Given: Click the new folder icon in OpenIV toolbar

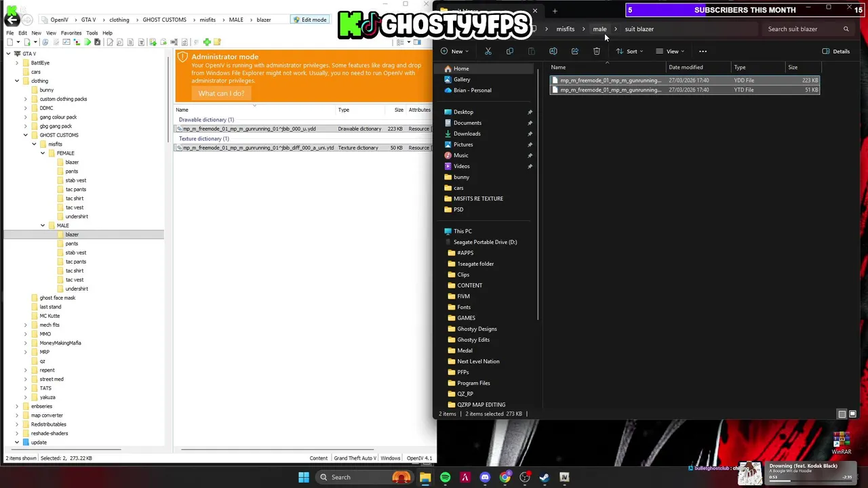Looking at the screenshot, I should [217, 42].
